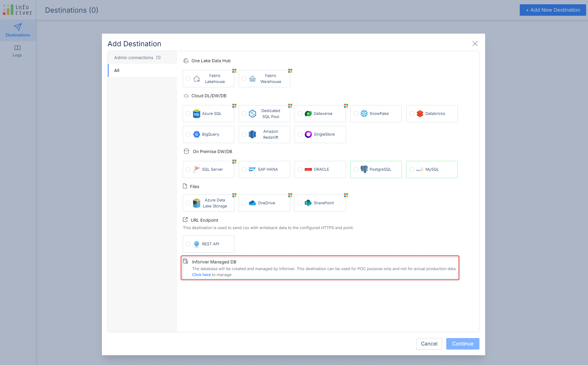Click the Databricks icon

[420, 114]
